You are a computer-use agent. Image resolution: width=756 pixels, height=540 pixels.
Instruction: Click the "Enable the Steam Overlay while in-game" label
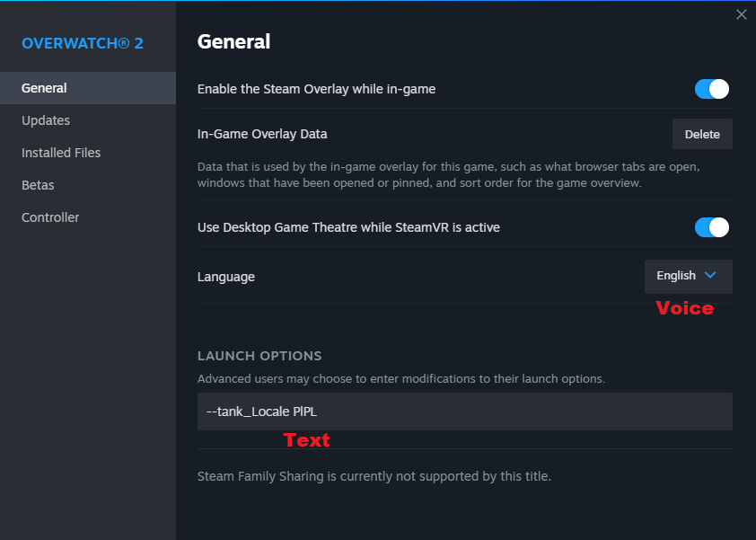pos(316,89)
